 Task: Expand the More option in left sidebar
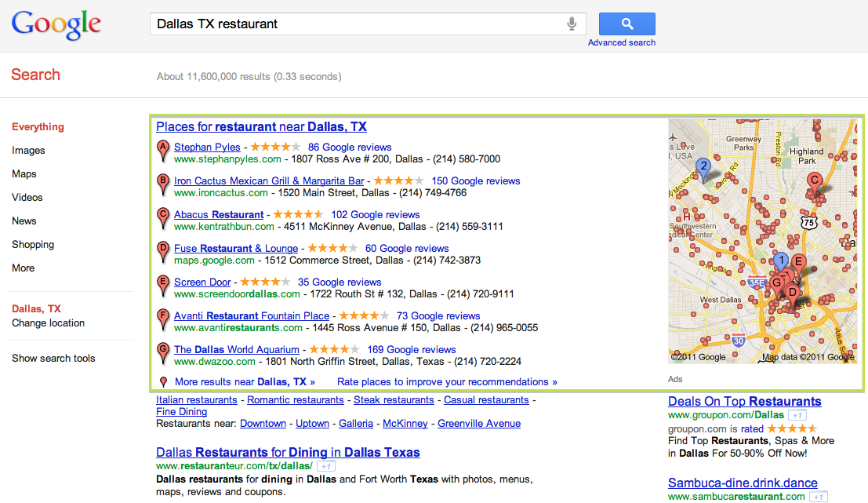point(24,268)
